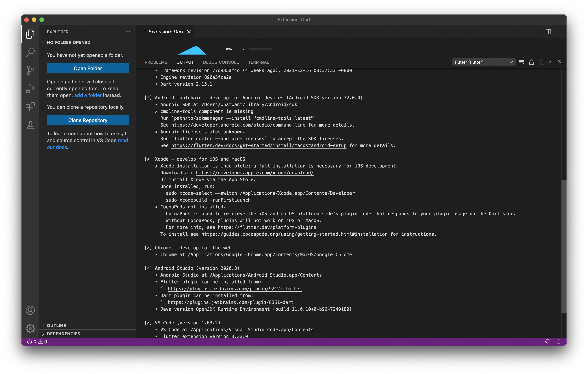
Task: Click the Clone Repository button
Action: tap(88, 120)
